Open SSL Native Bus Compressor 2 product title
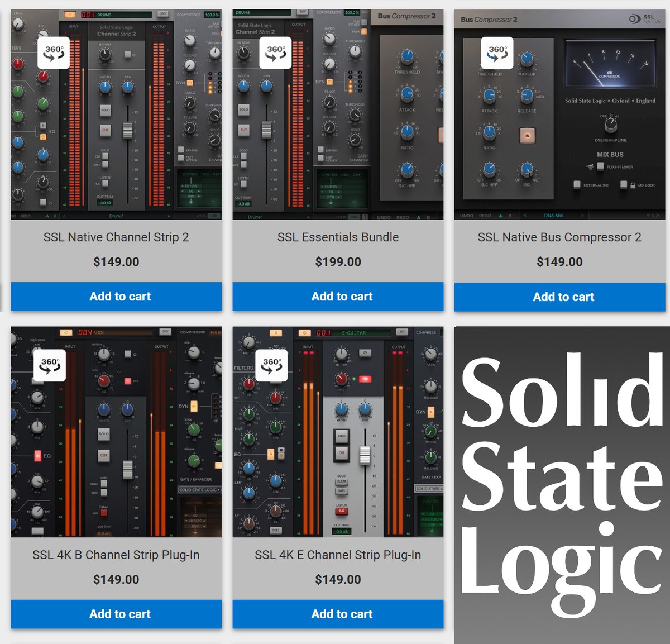 [559, 237]
